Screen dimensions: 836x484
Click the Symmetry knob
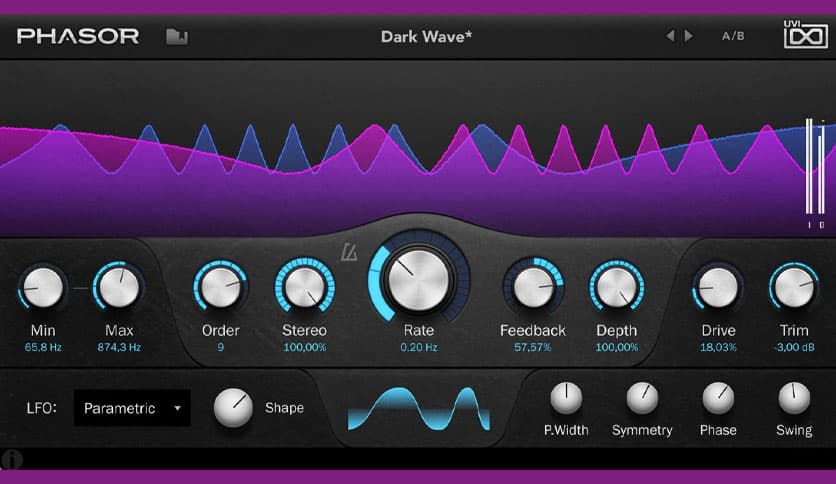[642, 399]
